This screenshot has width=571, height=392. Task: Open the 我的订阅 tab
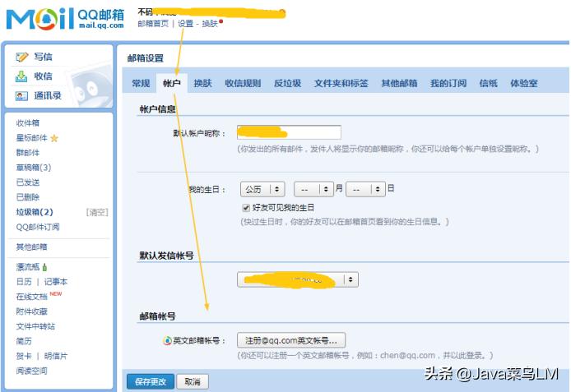[448, 83]
